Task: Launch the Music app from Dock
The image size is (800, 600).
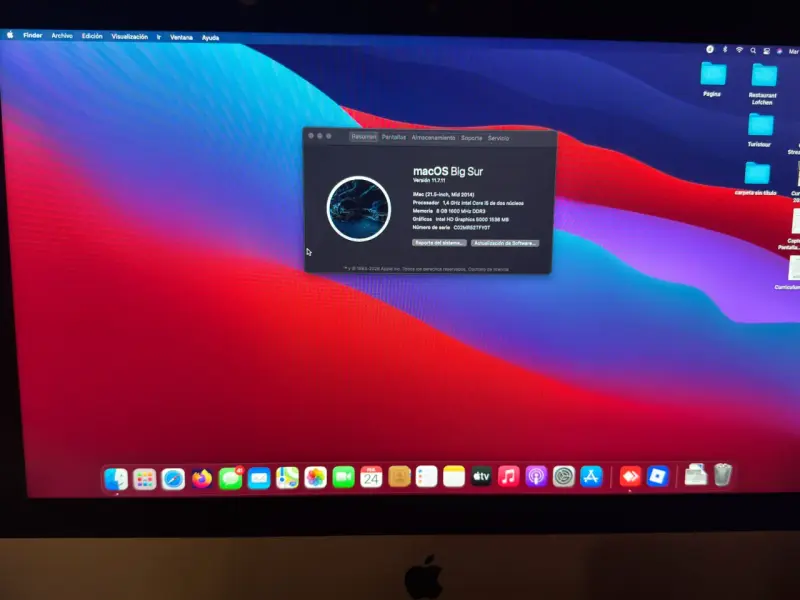Action: (x=509, y=476)
